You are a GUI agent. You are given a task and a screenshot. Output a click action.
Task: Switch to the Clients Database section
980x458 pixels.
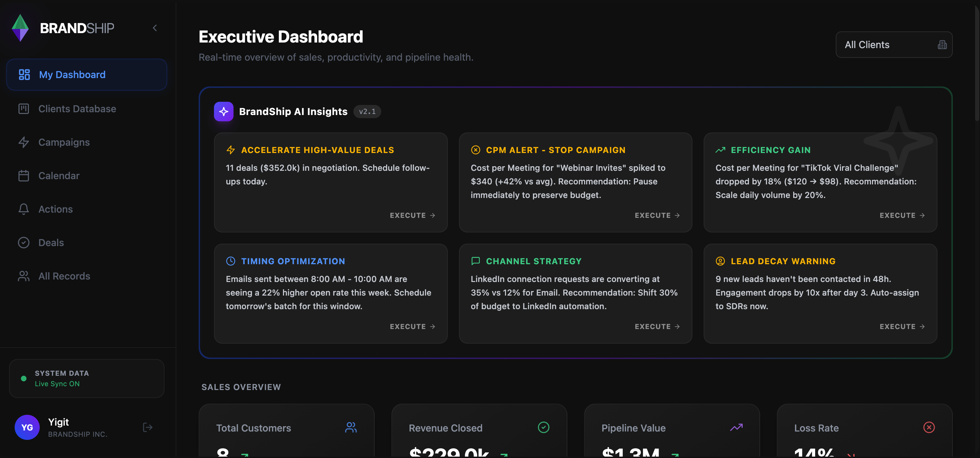(77, 108)
